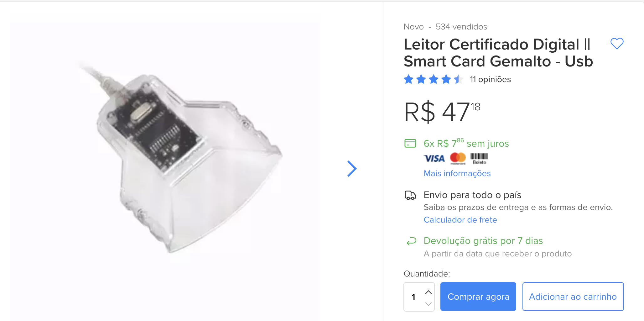The width and height of the screenshot is (644, 321).
Task: Click Adicionar ao carrinho button
Action: pos(573,297)
